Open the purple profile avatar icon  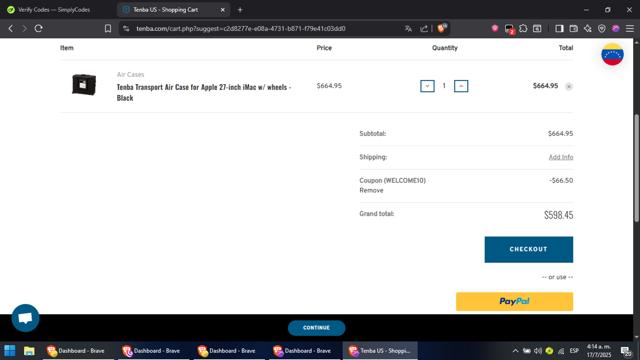[x=616, y=28]
